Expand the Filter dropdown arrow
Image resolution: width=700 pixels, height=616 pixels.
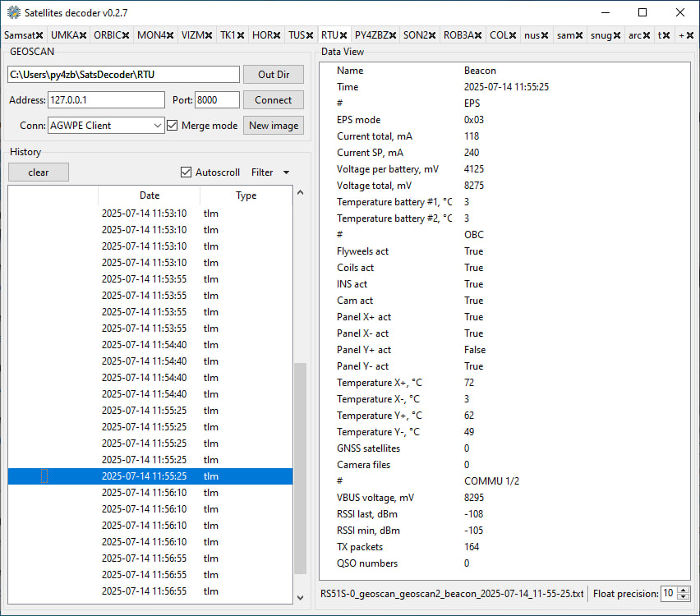[287, 172]
